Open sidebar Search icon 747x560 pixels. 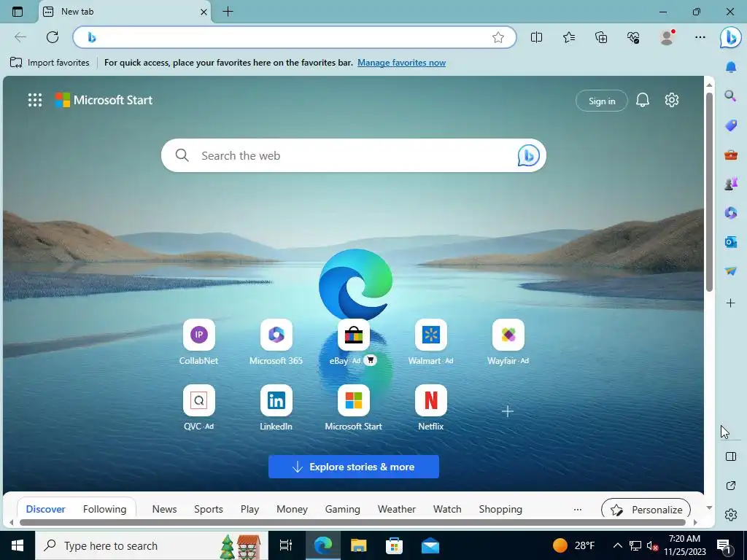pyautogui.click(x=730, y=96)
